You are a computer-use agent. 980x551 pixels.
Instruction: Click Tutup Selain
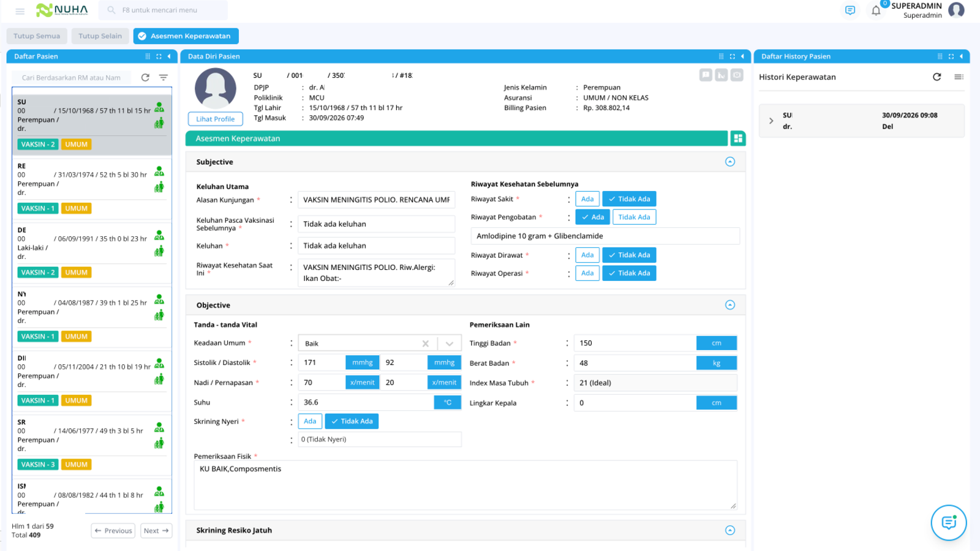pyautogui.click(x=100, y=36)
